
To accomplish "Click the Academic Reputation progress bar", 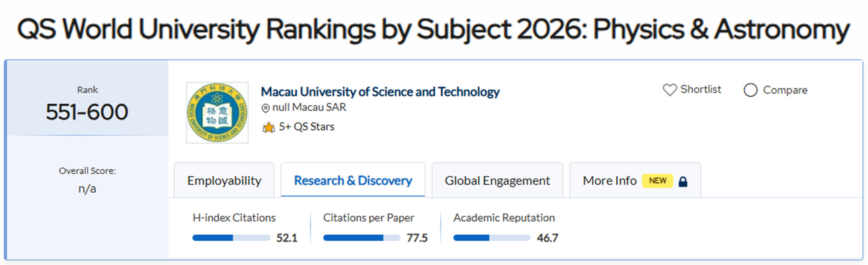I will click(x=492, y=238).
